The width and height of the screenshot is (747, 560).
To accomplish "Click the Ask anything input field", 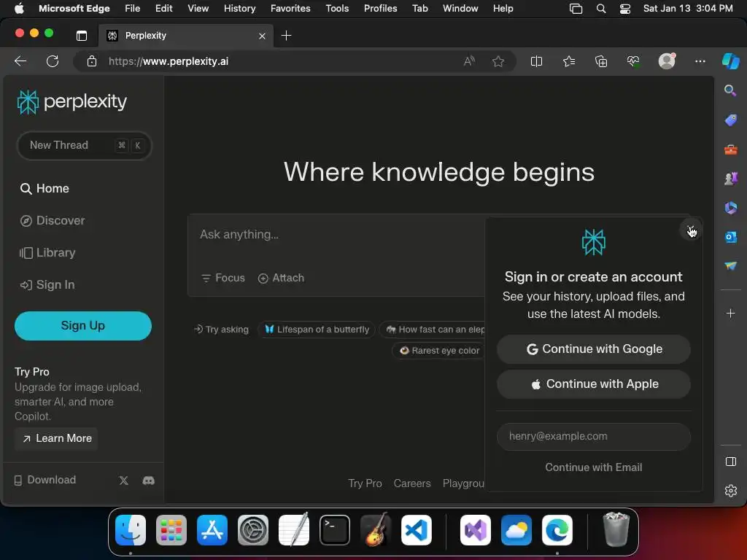I will 336,235.
